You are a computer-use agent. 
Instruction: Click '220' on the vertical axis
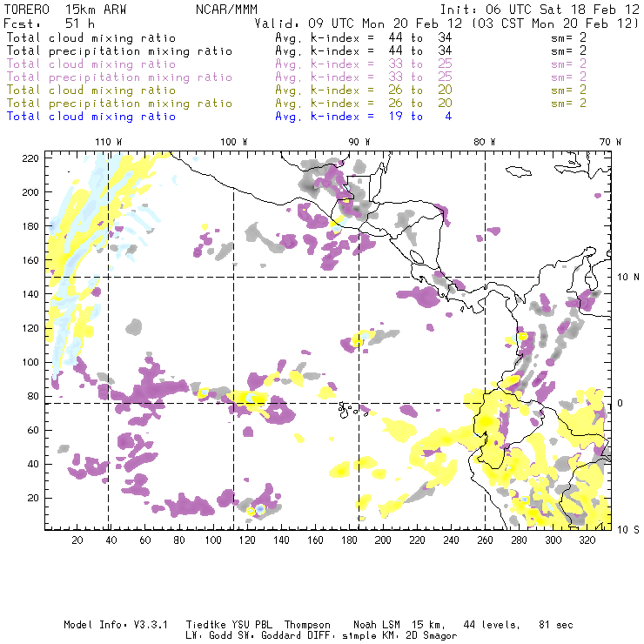coord(30,158)
